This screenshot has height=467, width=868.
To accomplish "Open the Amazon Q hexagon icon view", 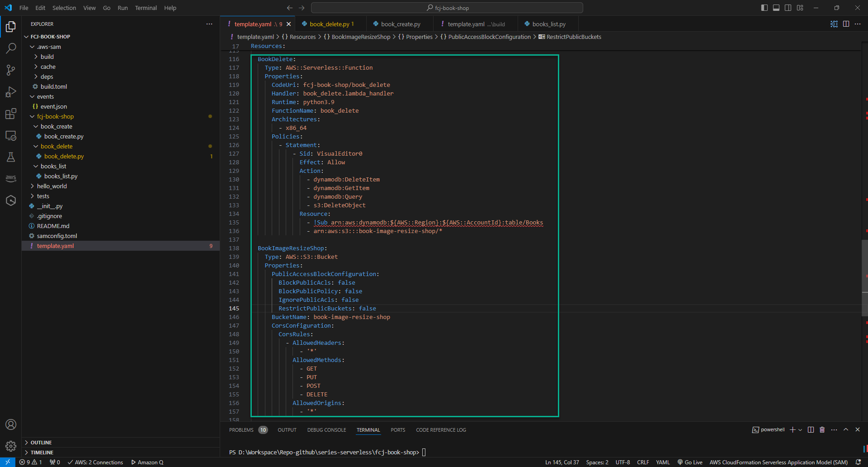I will click(11, 200).
